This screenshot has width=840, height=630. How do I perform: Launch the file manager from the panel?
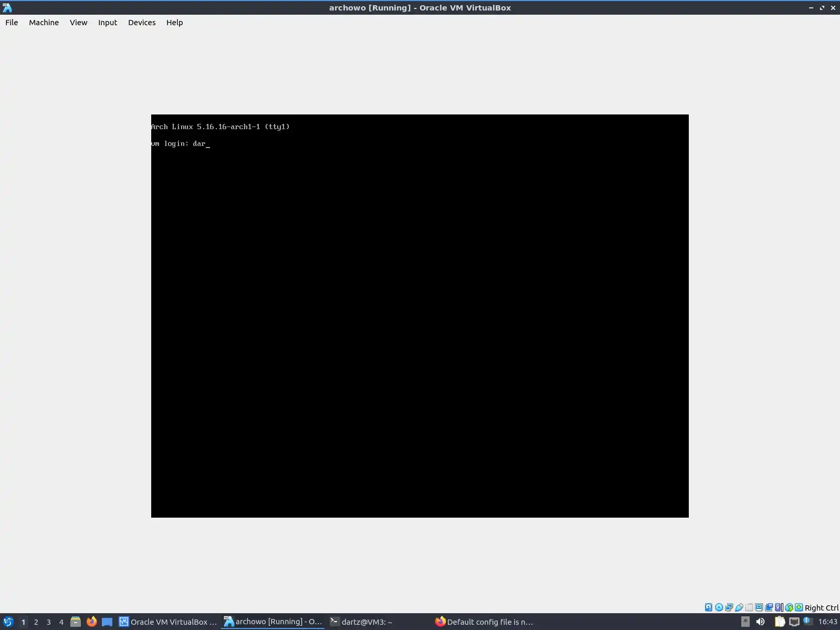coord(76,622)
